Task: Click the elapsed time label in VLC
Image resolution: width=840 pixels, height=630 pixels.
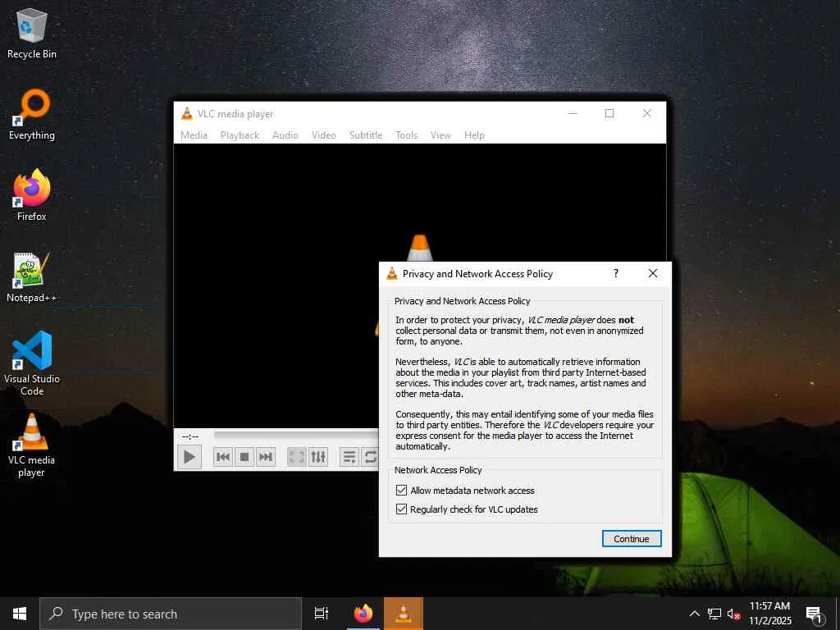Action: (x=190, y=436)
